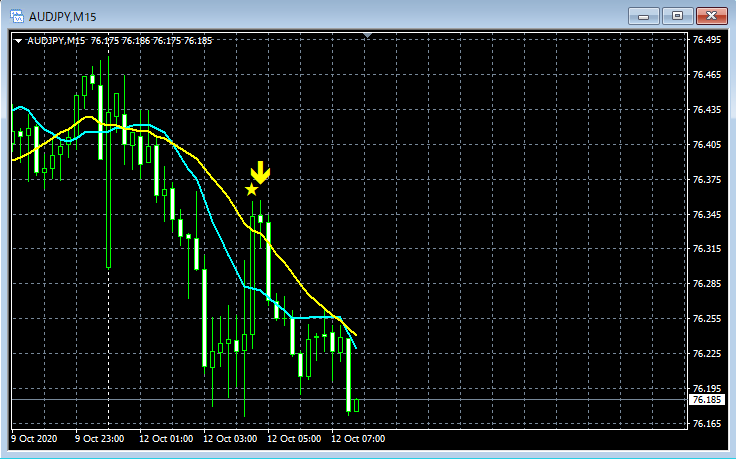The image size is (736, 459).
Task: Click the 76.195 price scale label
Action: click(x=706, y=389)
